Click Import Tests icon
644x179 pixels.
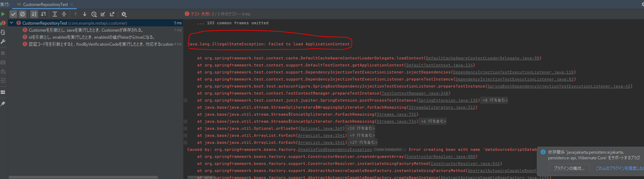point(103,14)
